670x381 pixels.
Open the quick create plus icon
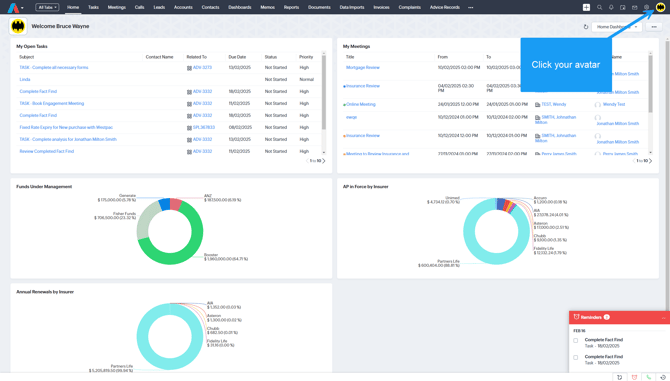click(586, 7)
